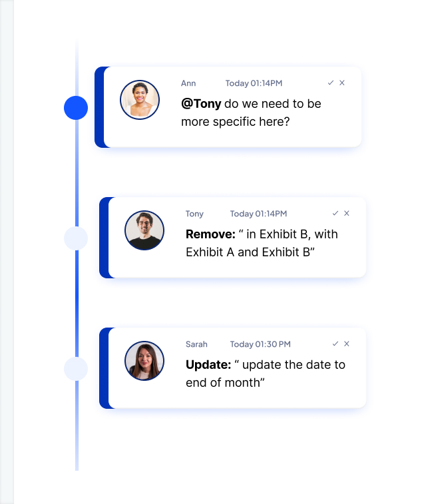Click the name Sarah in comment header
The width and height of the screenshot is (430, 504).
coord(196,344)
